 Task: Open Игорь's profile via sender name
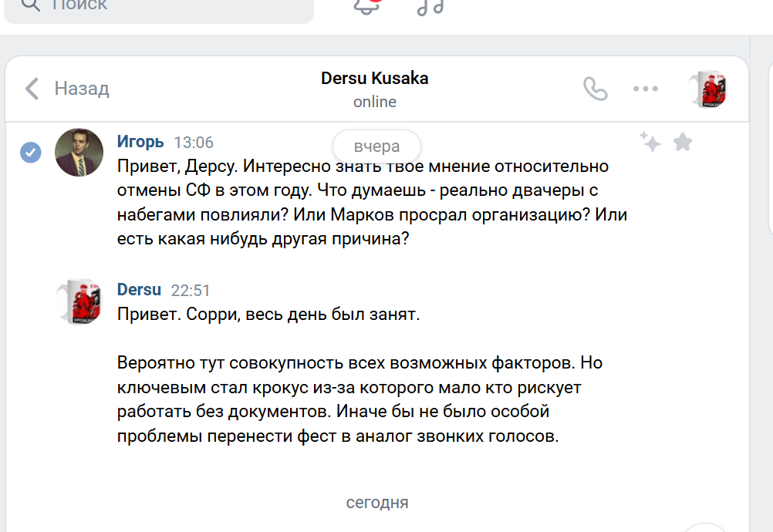click(140, 142)
